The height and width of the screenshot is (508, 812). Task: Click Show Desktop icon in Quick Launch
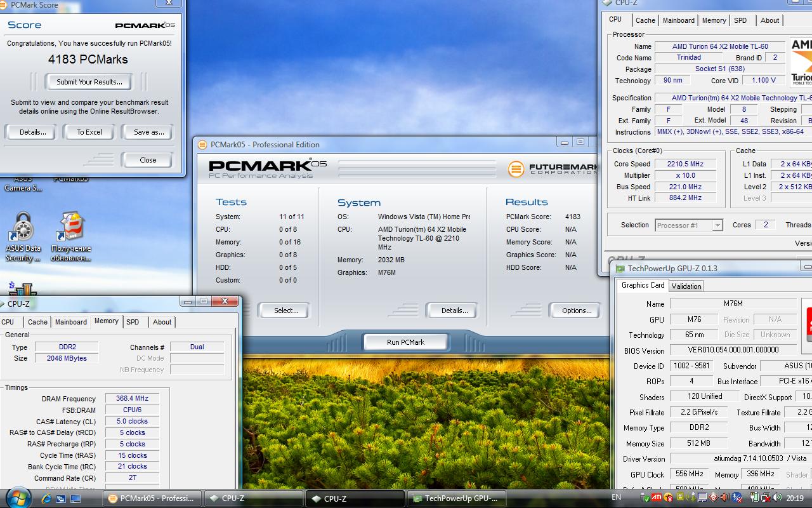(75, 498)
